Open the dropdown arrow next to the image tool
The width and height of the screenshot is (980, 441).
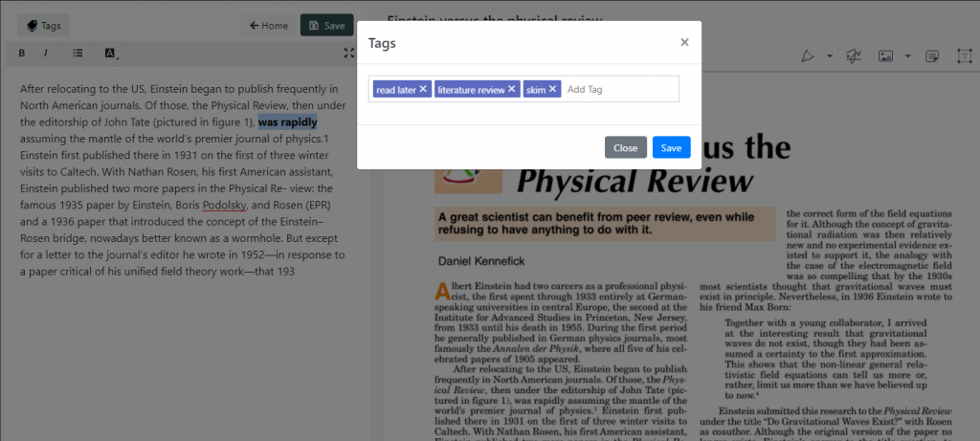(907, 56)
